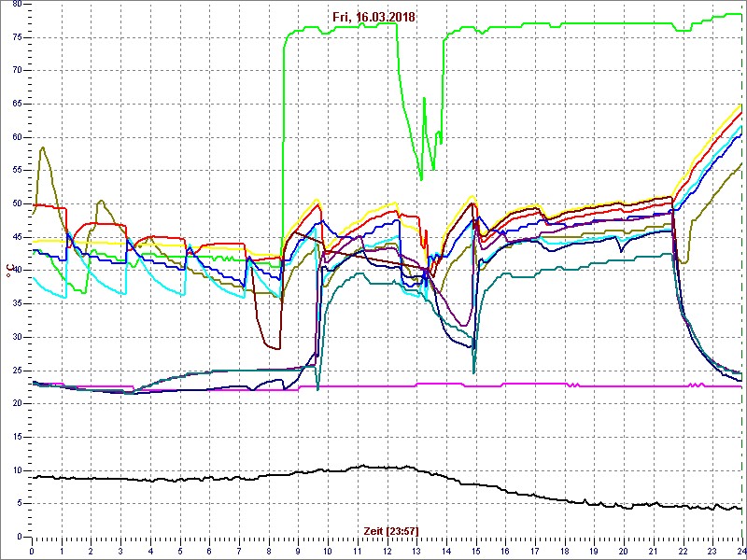747x560 pixels.
Task: Click hour 6 on the time axis
Action: coord(209,549)
